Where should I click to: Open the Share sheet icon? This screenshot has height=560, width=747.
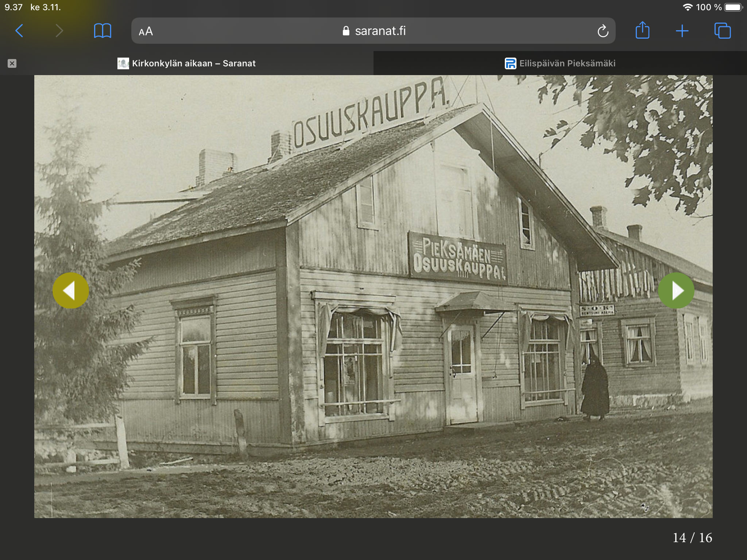(642, 30)
